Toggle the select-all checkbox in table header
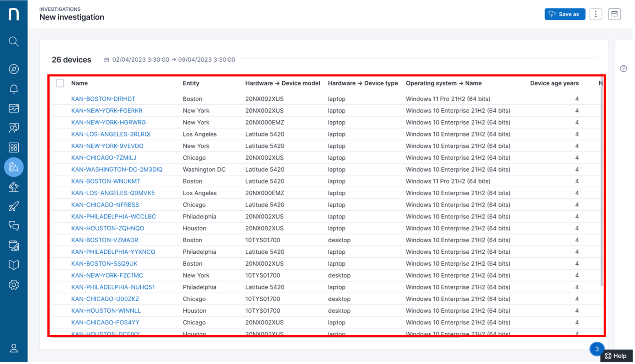 click(x=60, y=83)
